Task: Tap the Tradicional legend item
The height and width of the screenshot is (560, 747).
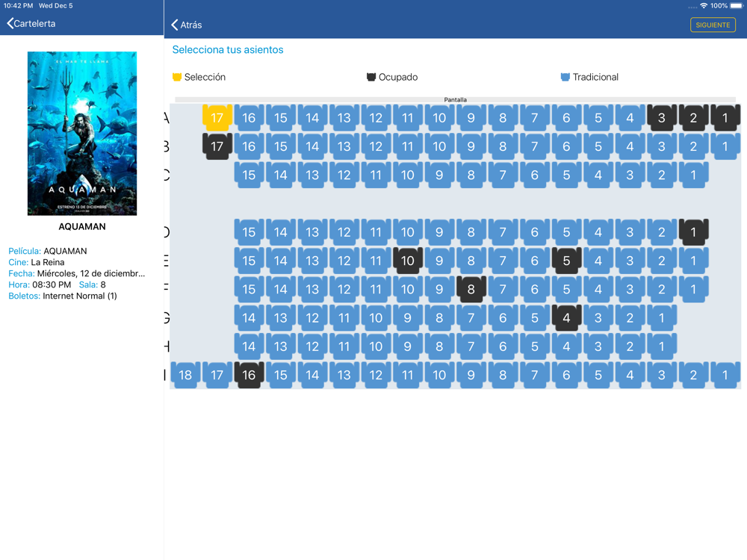Action: click(x=590, y=77)
